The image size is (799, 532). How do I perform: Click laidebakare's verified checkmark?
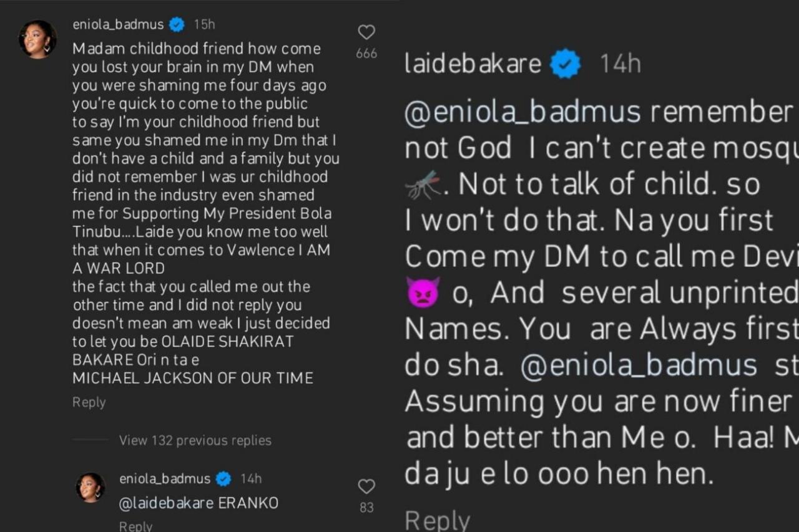(x=566, y=62)
